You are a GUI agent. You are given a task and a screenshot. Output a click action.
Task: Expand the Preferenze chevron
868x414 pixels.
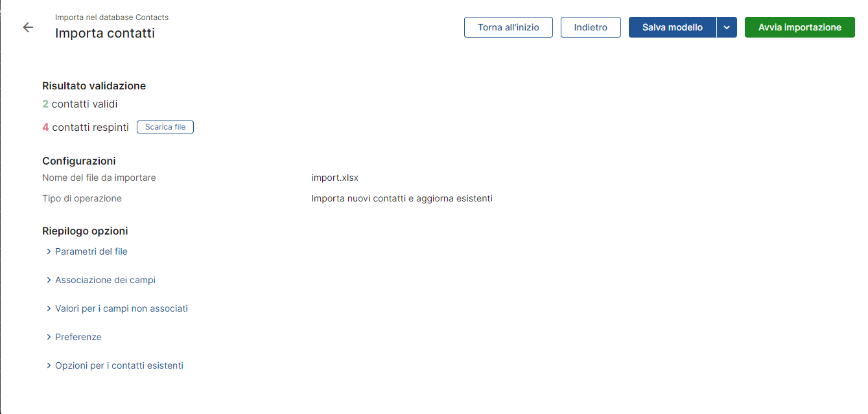point(49,337)
